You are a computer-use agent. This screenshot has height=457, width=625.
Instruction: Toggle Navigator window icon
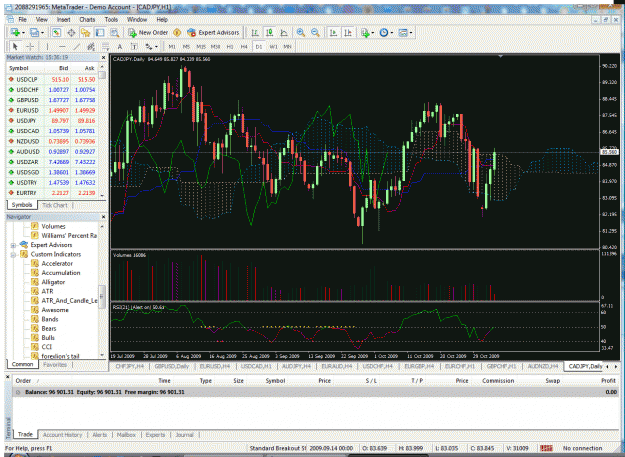pos(85,33)
